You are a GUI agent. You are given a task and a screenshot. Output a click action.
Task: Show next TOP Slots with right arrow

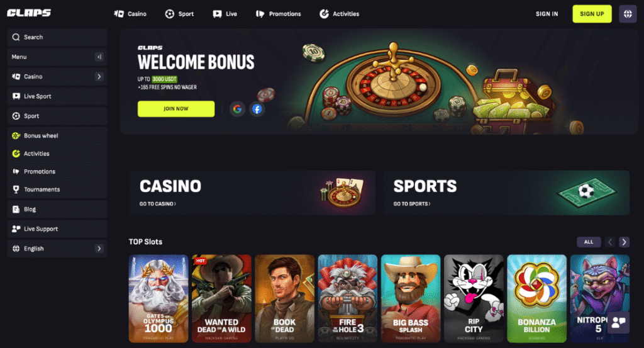[x=624, y=242]
